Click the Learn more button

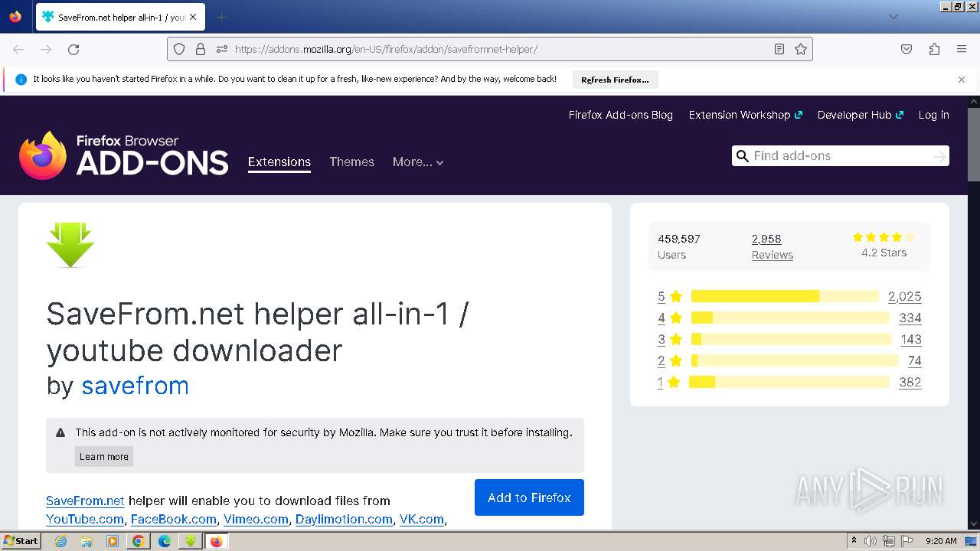click(x=104, y=457)
